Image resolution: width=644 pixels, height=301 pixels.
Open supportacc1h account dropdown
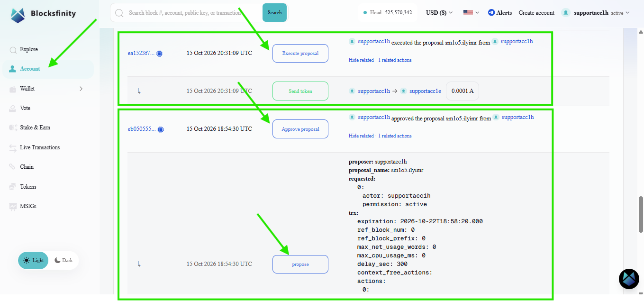(x=596, y=13)
